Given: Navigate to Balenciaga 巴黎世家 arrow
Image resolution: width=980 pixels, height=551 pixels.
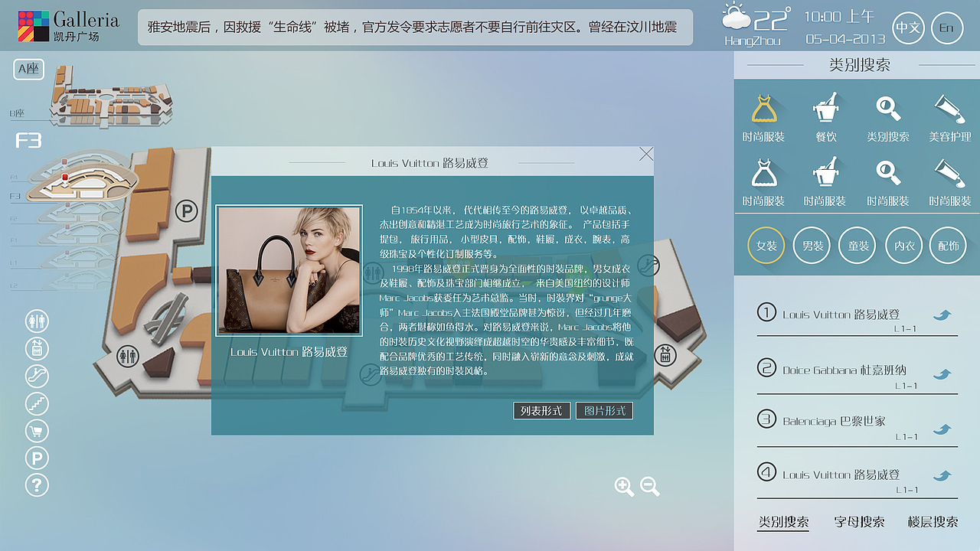Looking at the screenshot, I should coord(942,429).
